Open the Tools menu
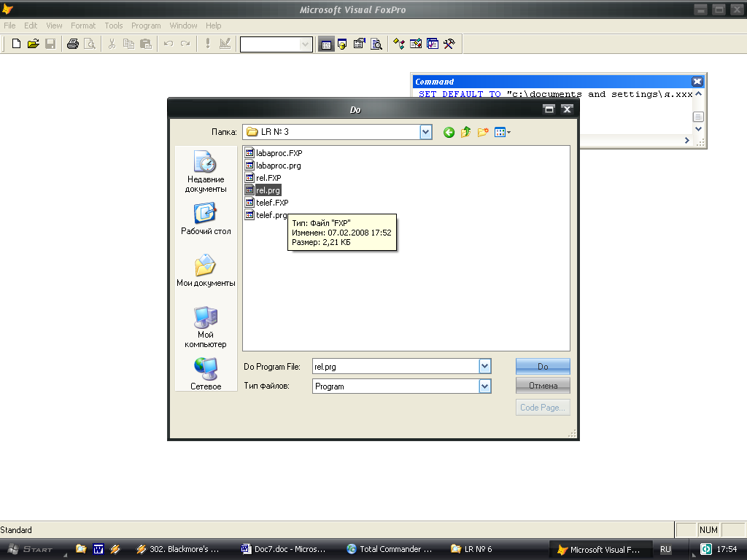 [113, 26]
